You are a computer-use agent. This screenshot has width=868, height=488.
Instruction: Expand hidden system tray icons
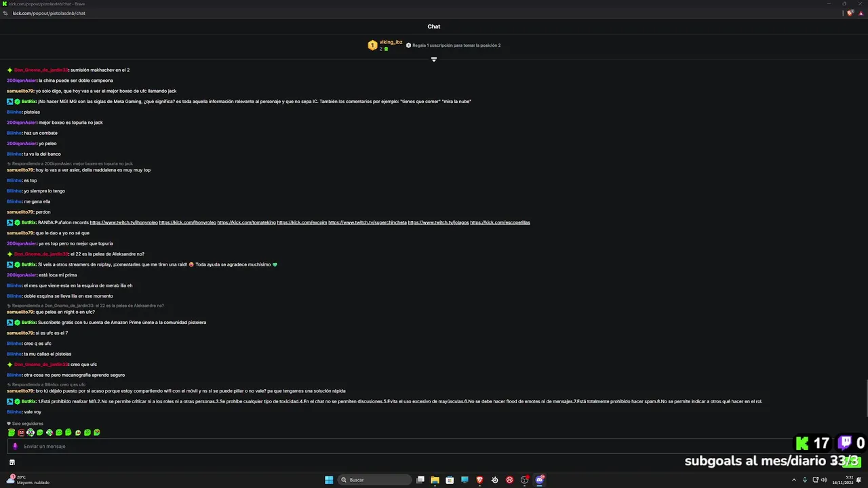[794, 480]
